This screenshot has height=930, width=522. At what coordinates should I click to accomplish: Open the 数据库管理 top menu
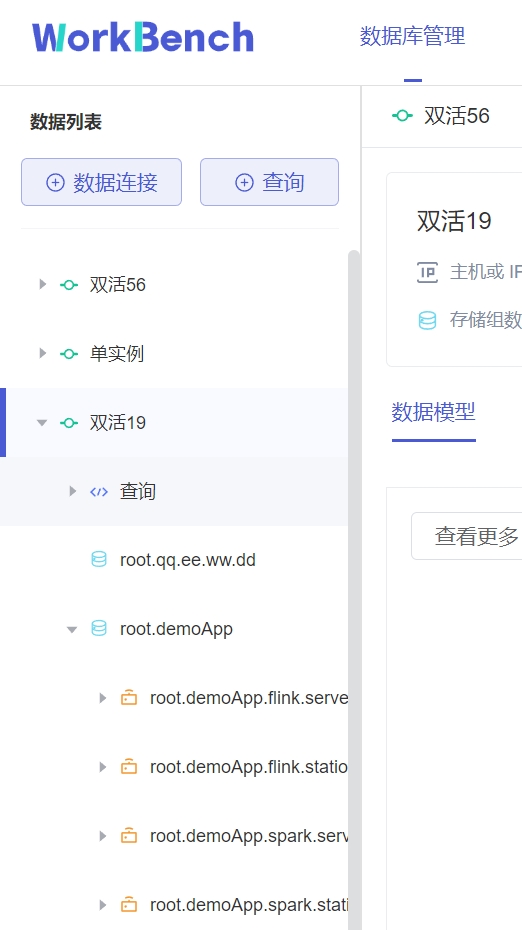point(412,36)
